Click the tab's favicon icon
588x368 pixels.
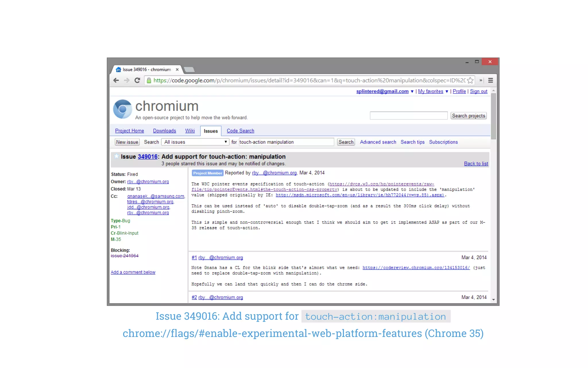click(118, 70)
